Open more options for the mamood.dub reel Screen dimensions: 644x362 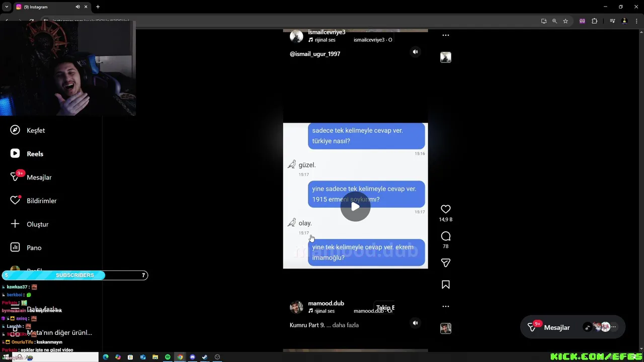pos(445,306)
